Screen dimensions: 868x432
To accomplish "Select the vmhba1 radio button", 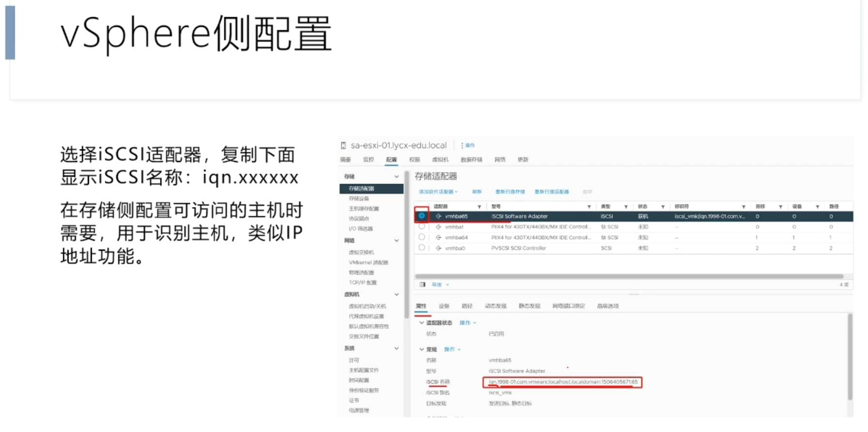I will pos(422,226).
